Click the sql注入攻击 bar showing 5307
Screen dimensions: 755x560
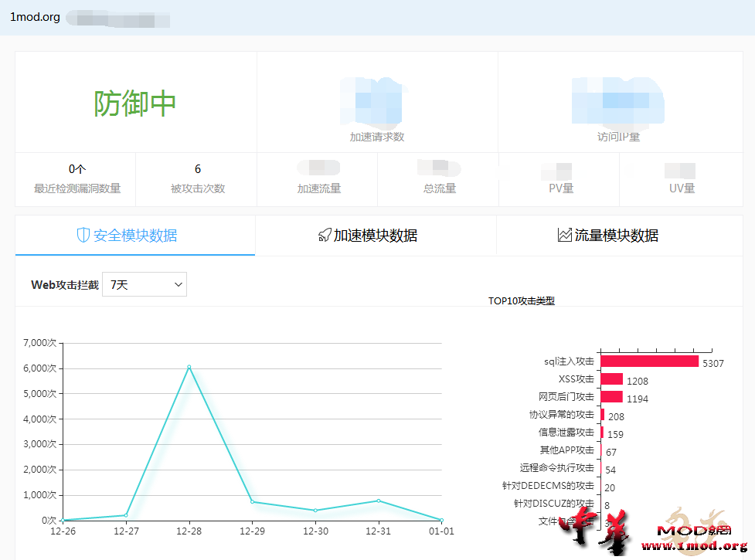tap(649, 360)
